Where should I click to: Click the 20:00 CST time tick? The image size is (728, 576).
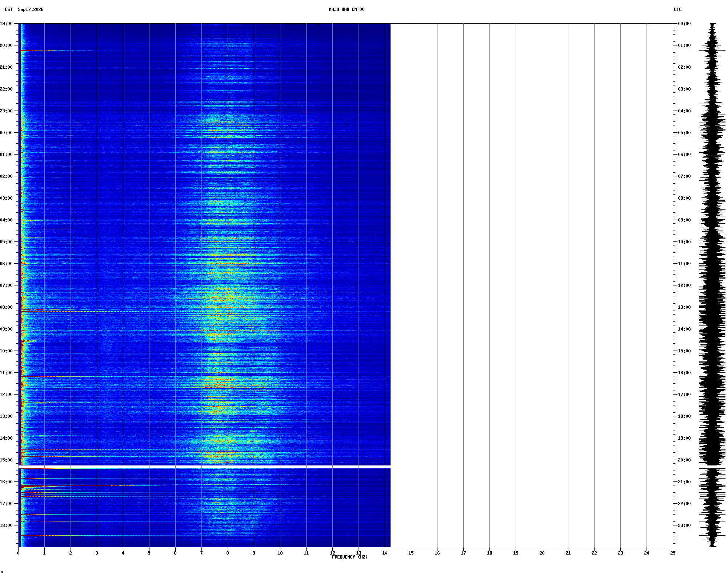(x=6, y=45)
